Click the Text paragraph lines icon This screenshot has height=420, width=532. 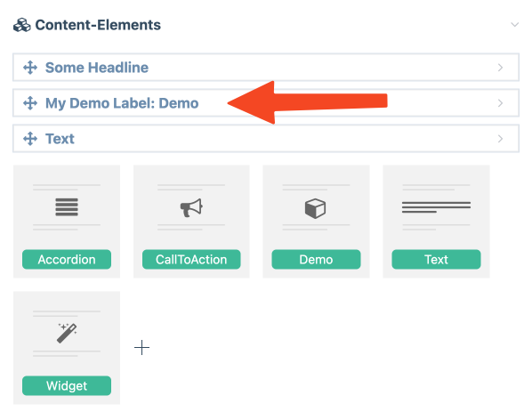coord(436,207)
